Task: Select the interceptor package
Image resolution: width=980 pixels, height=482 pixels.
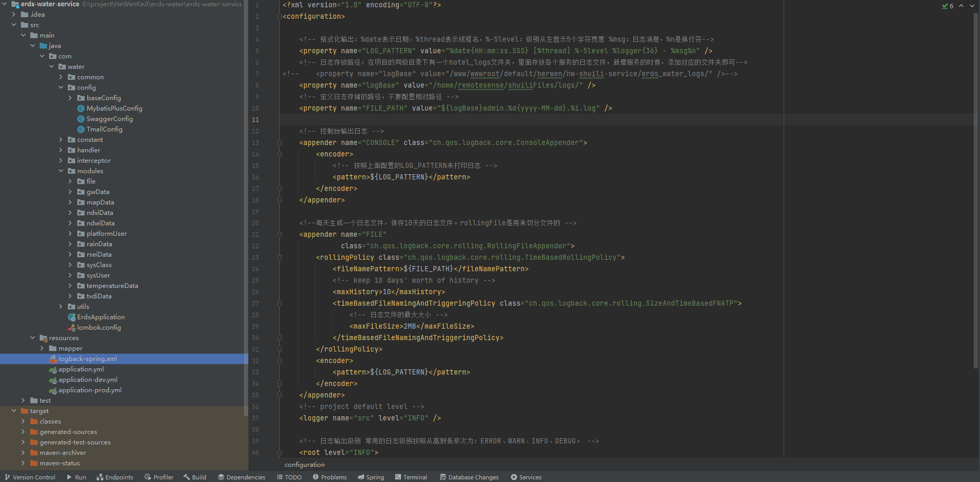Action: (94, 161)
